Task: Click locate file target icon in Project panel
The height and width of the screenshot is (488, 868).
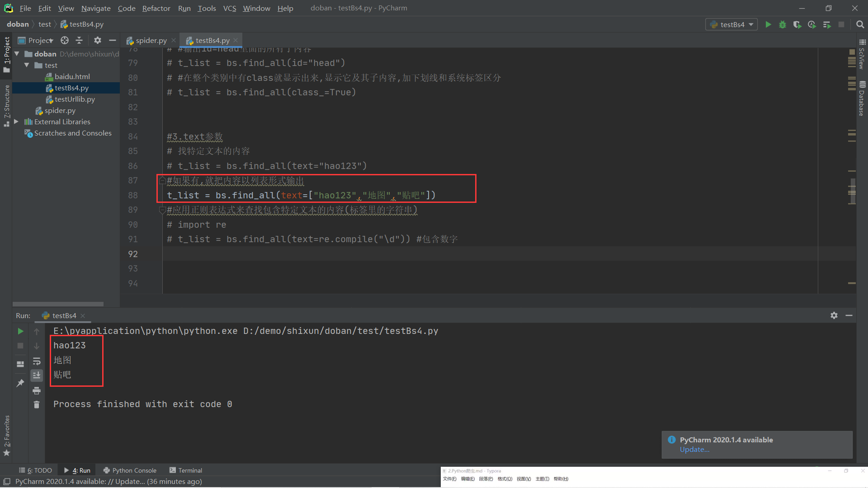Action: 65,40
